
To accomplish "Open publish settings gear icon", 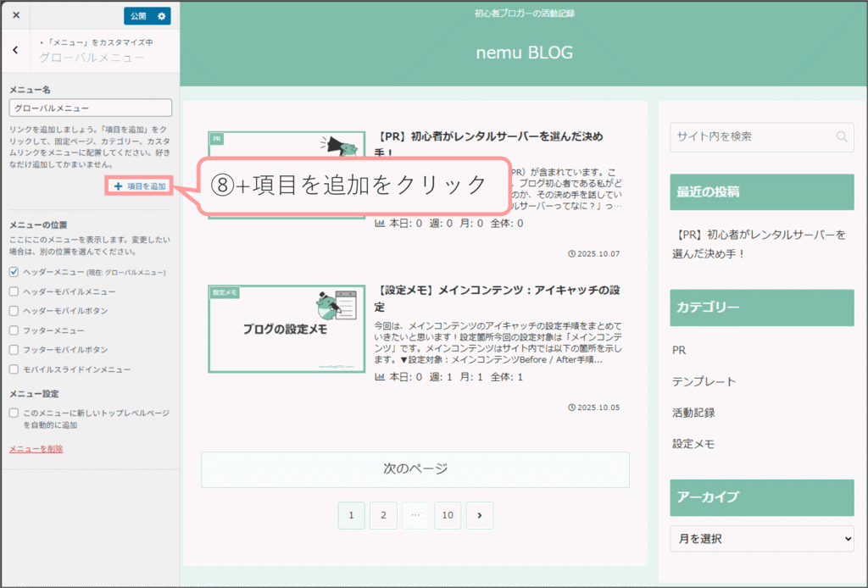I will (x=162, y=16).
